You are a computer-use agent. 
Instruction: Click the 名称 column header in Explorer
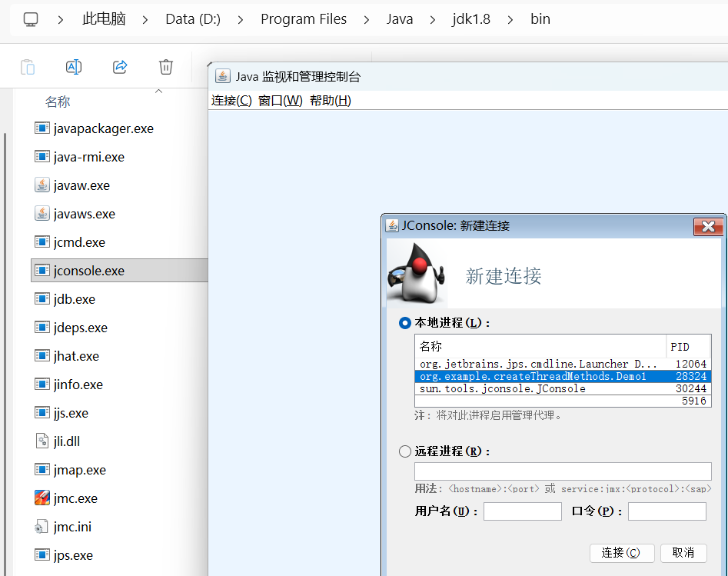[58, 102]
